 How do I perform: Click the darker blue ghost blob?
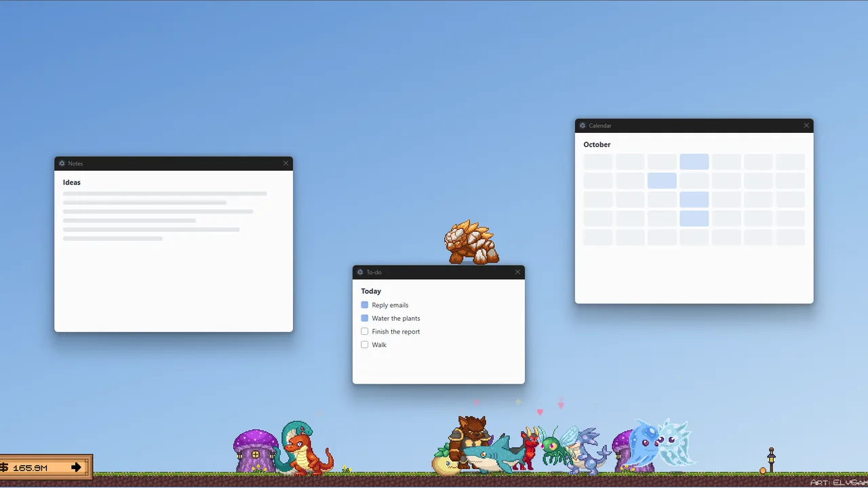[644, 443]
